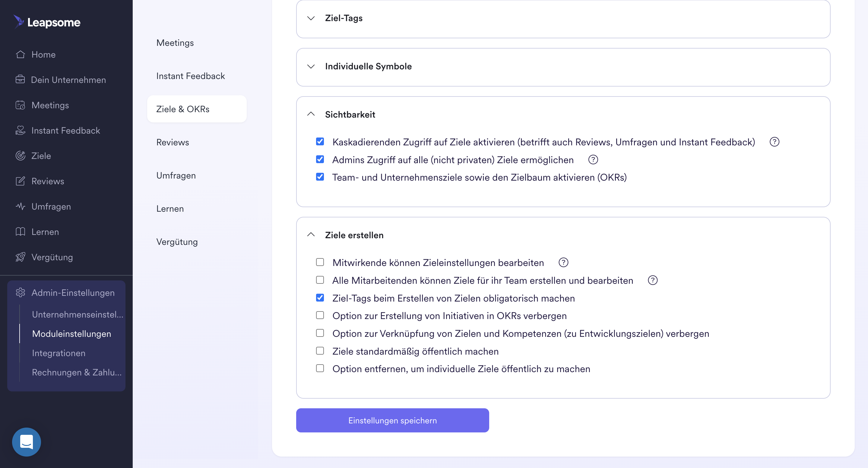This screenshot has width=868, height=468.
Task: Uncheck Admins Zugriff auf alle Ziele
Action: pyautogui.click(x=320, y=160)
